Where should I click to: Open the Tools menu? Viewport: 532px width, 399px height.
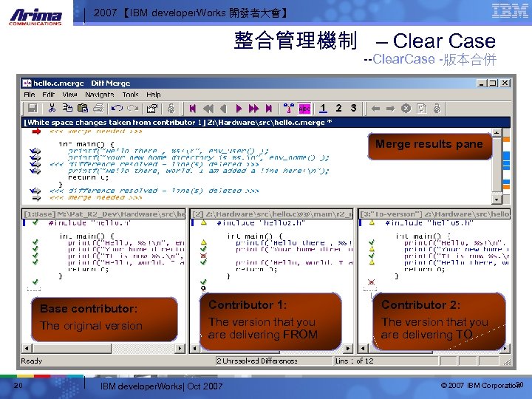pyautogui.click(x=131, y=95)
